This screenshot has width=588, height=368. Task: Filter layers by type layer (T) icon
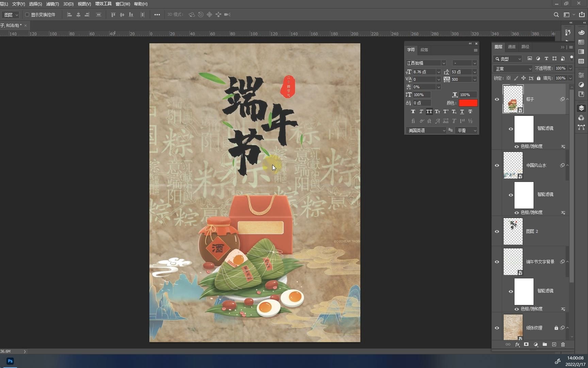546,59
